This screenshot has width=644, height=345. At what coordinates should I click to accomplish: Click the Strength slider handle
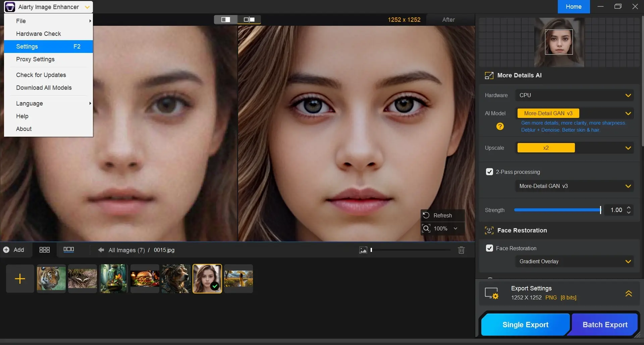click(x=600, y=210)
